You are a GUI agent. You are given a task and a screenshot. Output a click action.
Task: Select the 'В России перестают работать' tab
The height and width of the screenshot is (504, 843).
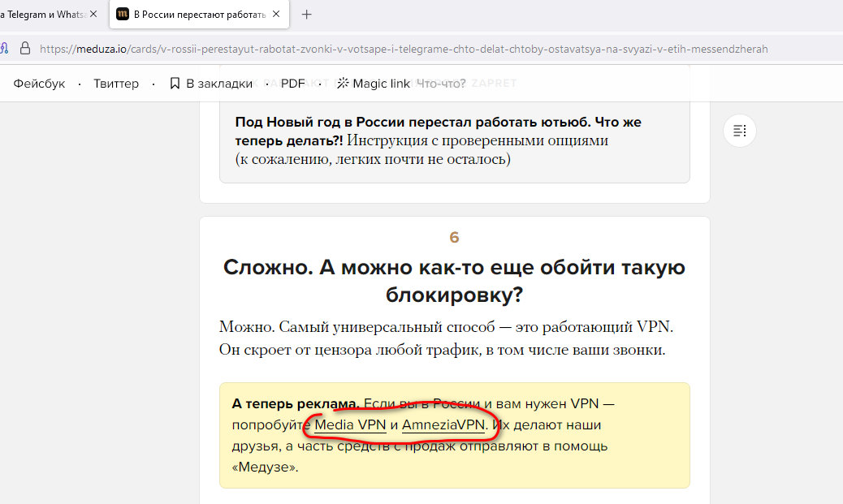click(x=200, y=15)
